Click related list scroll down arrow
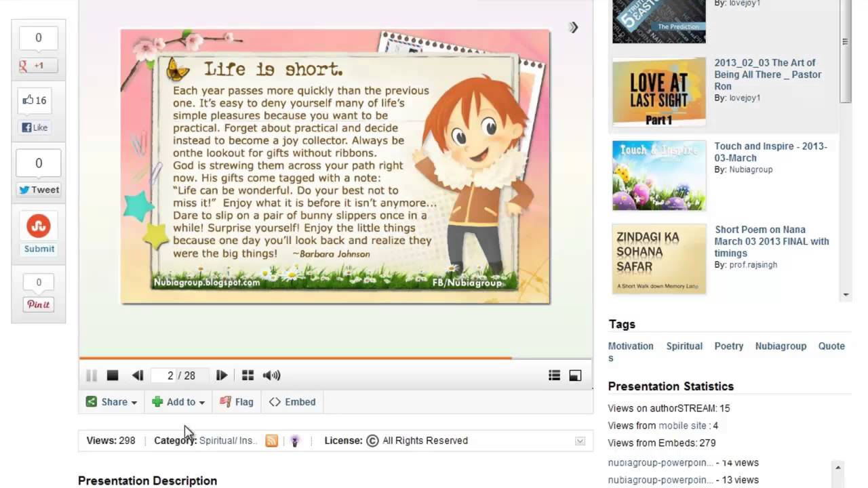 coord(846,296)
